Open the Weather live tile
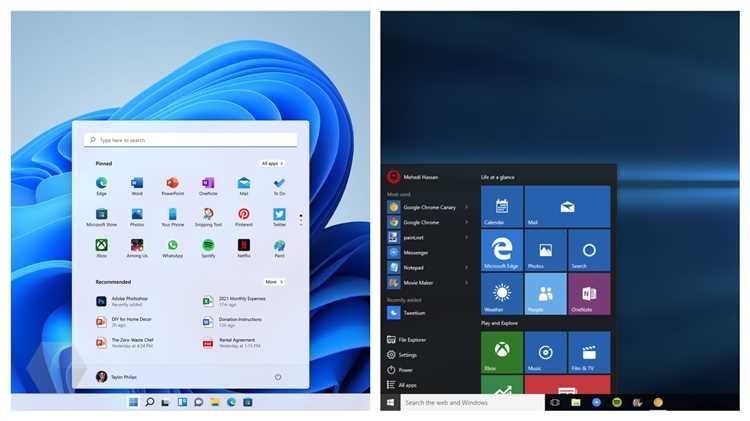This screenshot has height=421, width=750. point(502,294)
